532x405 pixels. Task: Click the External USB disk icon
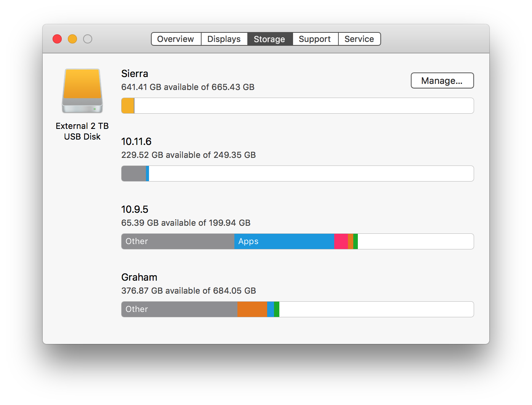pos(82,91)
